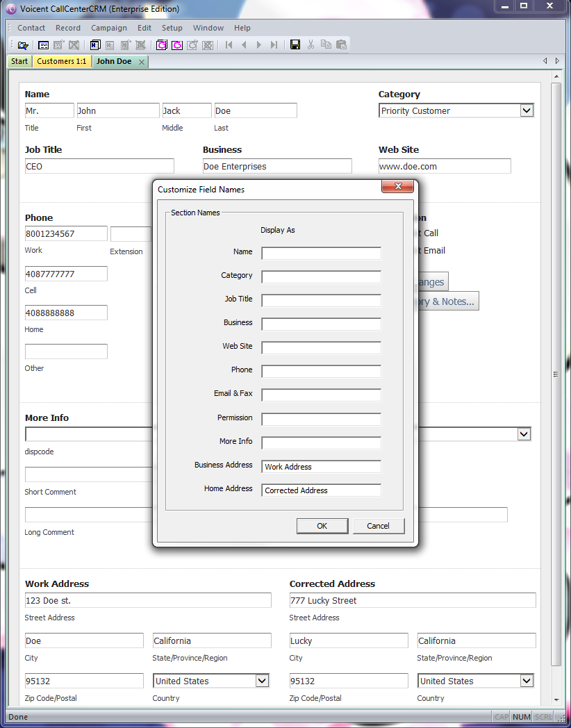Click the Home Address field containing Corrected Address
The width and height of the screenshot is (571, 728).
click(x=321, y=490)
